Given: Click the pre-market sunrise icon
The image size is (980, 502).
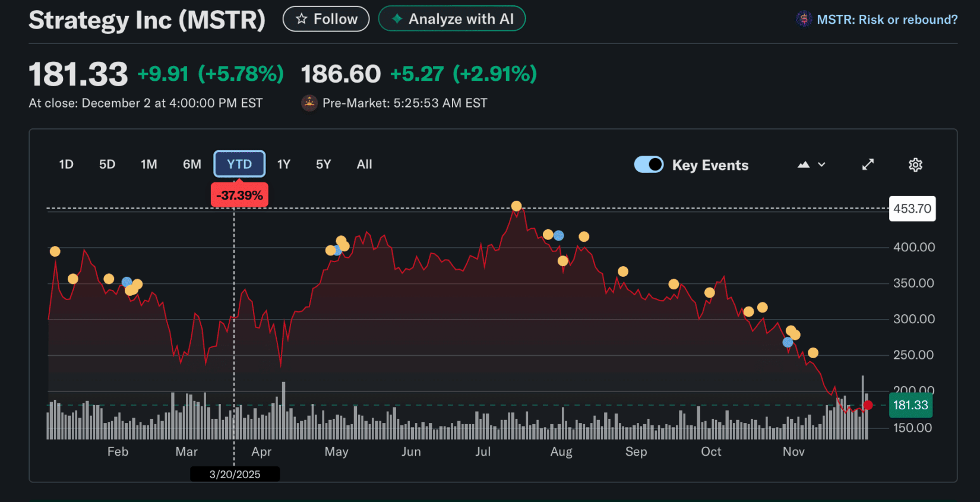Looking at the screenshot, I should coord(309,103).
